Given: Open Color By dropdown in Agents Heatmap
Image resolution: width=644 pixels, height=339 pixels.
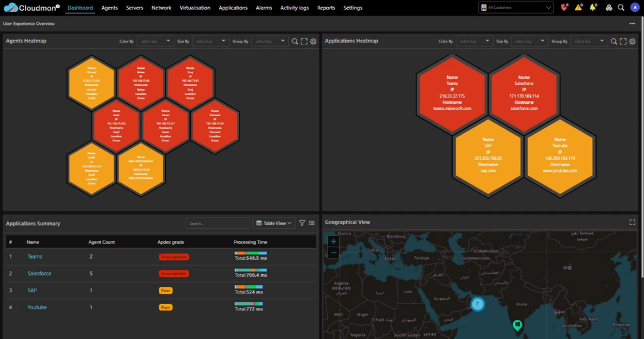Looking at the screenshot, I should (155, 41).
